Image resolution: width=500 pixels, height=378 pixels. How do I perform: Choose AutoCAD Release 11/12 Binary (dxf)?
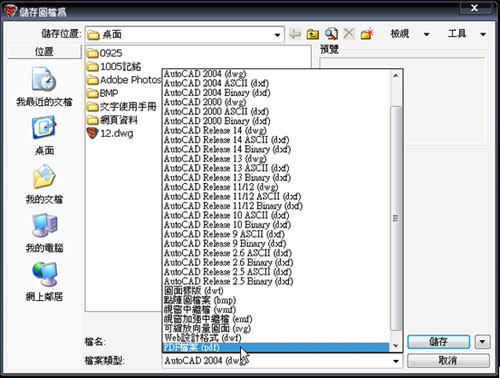(276, 206)
